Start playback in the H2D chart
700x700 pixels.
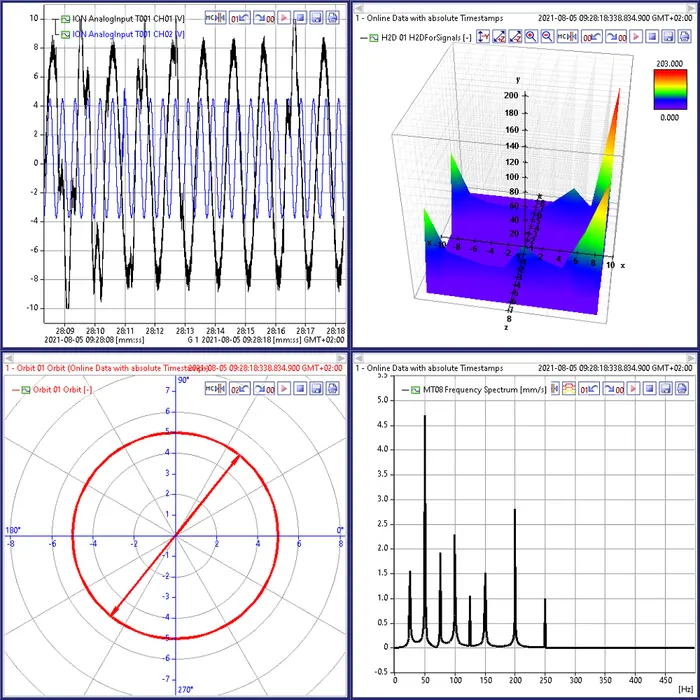(636, 37)
